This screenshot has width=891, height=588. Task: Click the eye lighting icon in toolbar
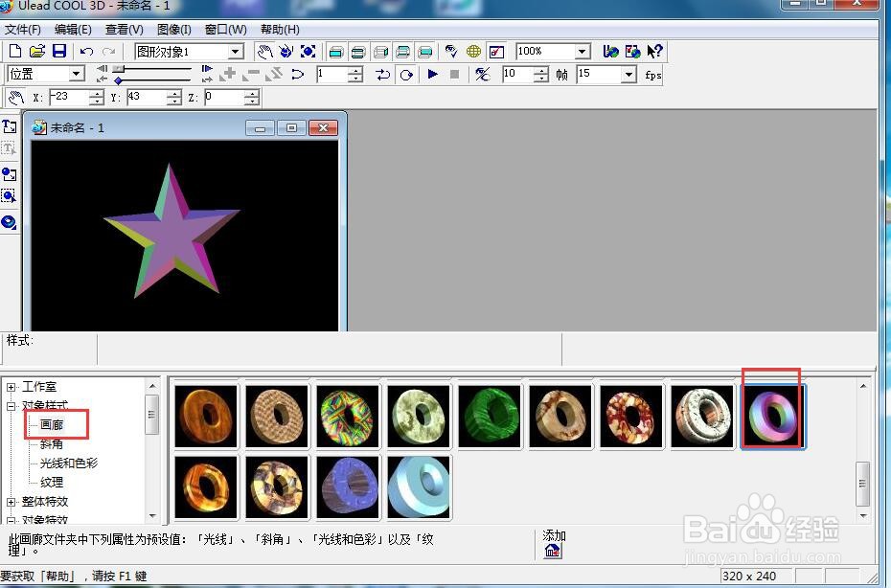pyautogui.click(x=451, y=52)
